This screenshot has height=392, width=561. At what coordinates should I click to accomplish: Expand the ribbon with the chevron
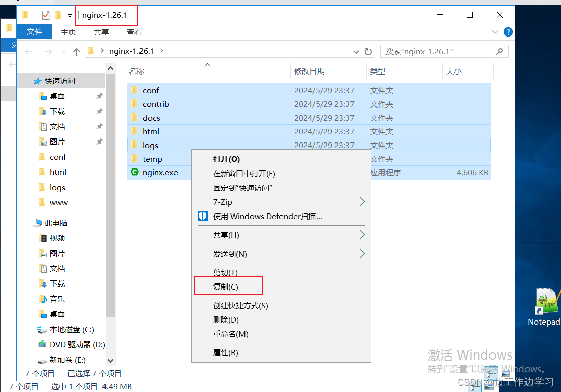(495, 32)
